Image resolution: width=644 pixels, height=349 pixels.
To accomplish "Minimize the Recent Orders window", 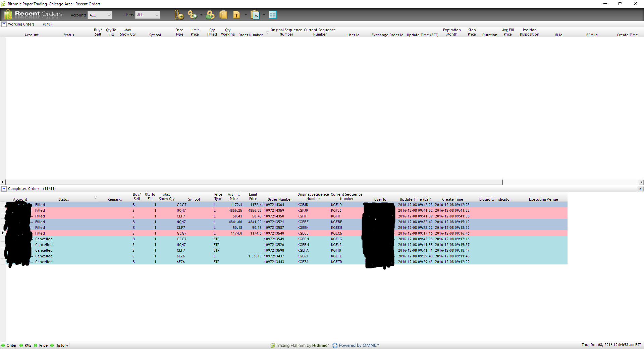I will click(x=605, y=4).
